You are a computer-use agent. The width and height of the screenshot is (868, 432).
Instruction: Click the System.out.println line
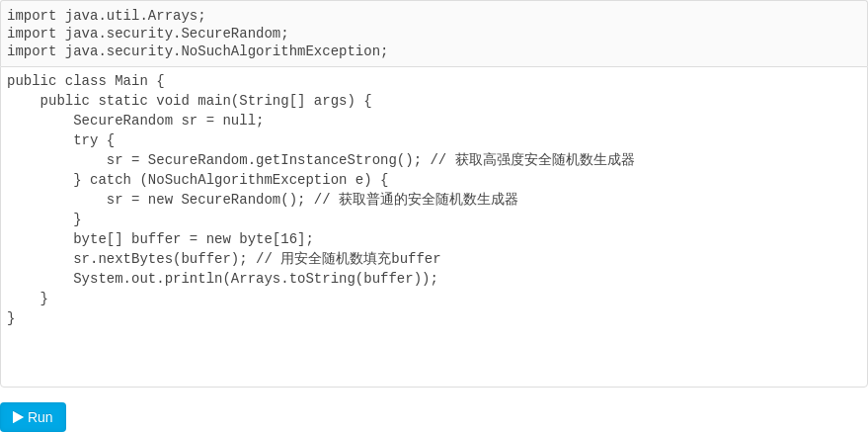point(256,278)
